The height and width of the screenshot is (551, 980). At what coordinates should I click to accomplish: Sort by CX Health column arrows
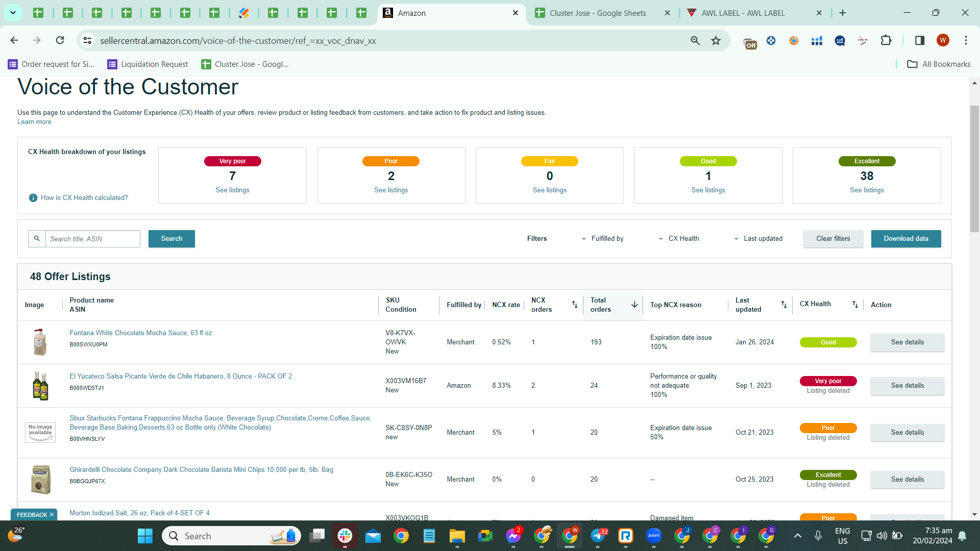tap(855, 305)
